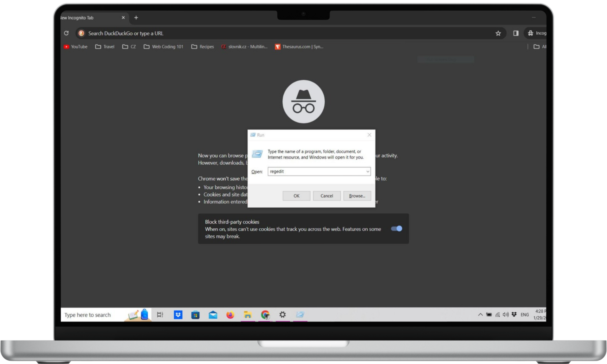Image resolution: width=607 pixels, height=364 pixels.
Task: Click the Task View taskbar icon
Action: point(160,314)
